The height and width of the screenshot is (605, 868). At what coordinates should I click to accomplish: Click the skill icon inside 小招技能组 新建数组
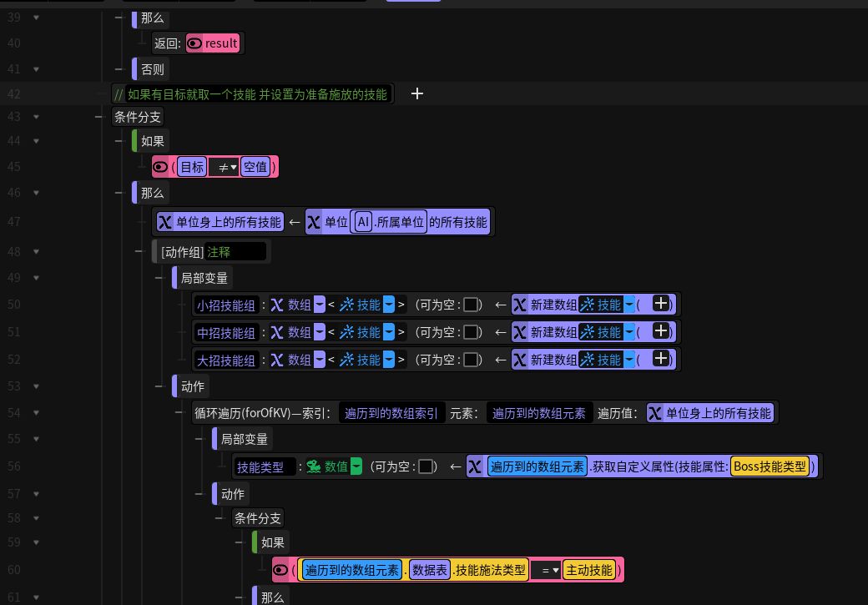(x=587, y=305)
